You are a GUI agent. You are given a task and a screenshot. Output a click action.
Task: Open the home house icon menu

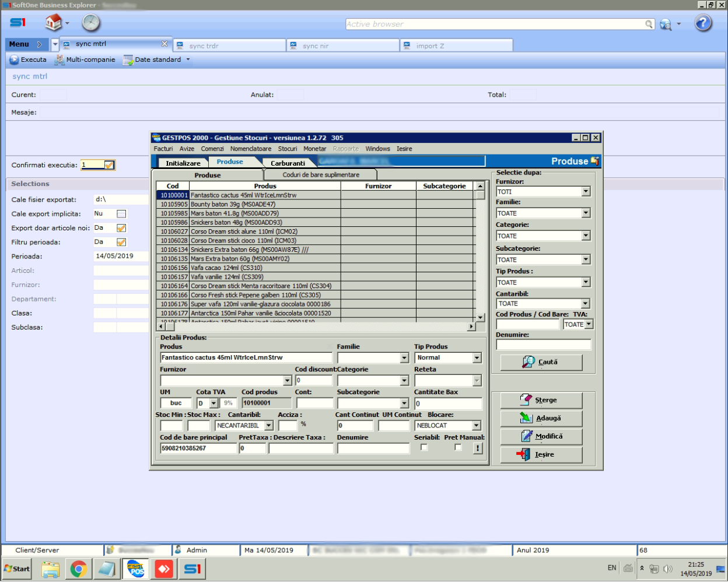54,23
